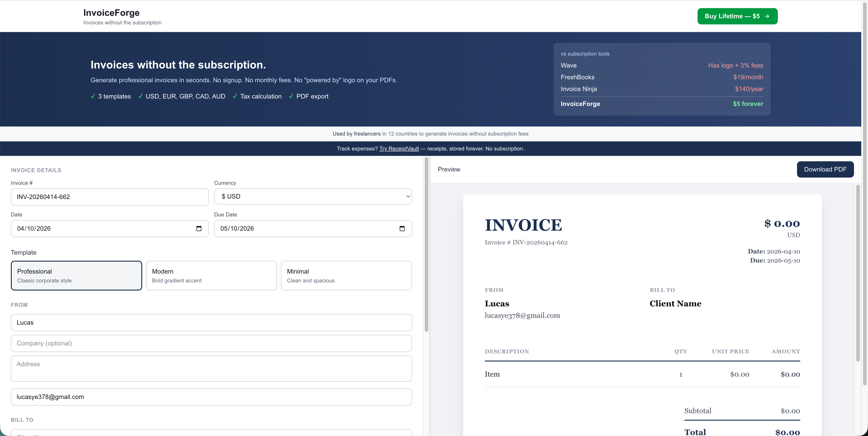This screenshot has width=868, height=436.
Task: Select the Minimal template
Action: (x=346, y=275)
